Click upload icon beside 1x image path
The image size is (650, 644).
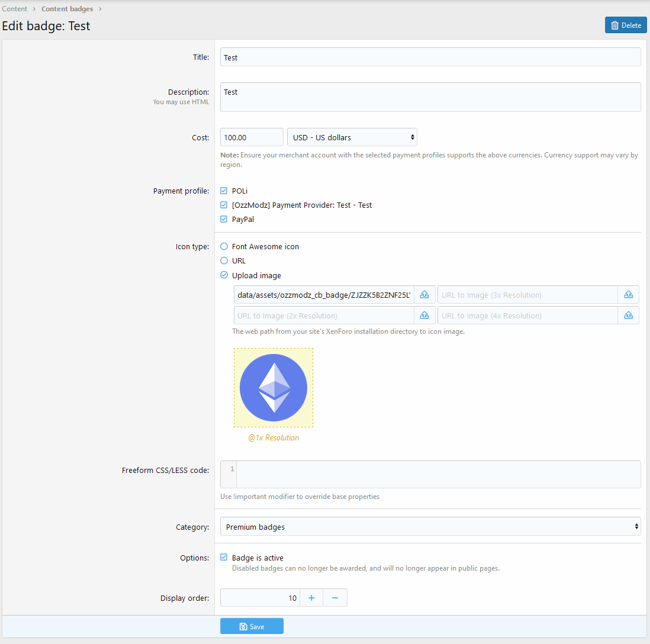coord(424,295)
